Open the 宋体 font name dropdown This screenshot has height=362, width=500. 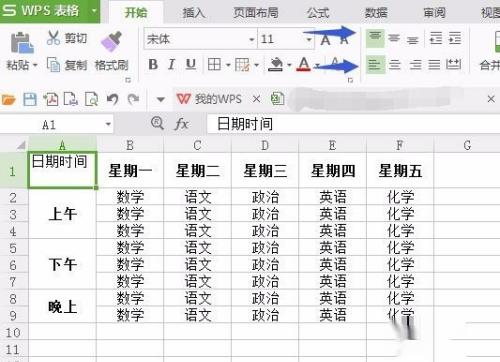click(x=252, y=39)
